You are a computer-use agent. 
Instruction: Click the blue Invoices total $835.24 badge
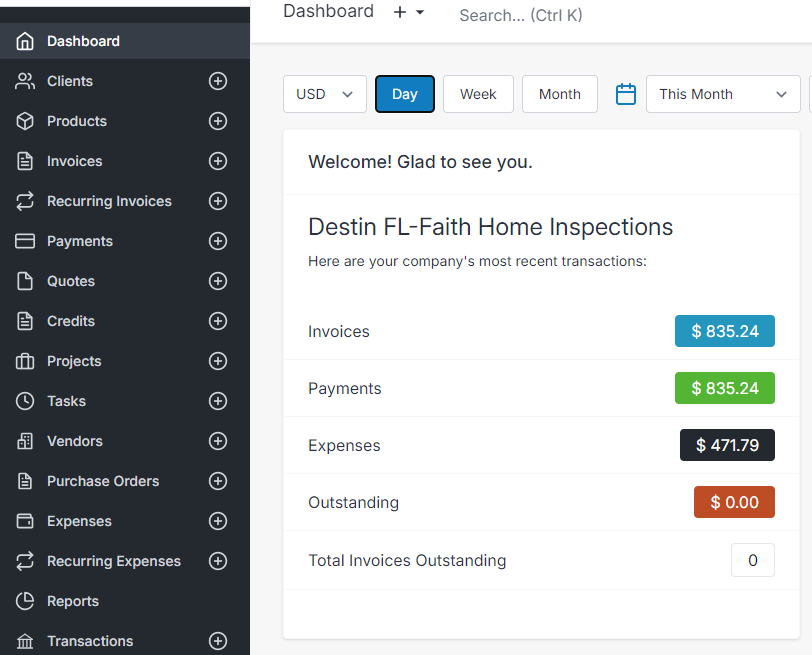[x=724, y=331]
